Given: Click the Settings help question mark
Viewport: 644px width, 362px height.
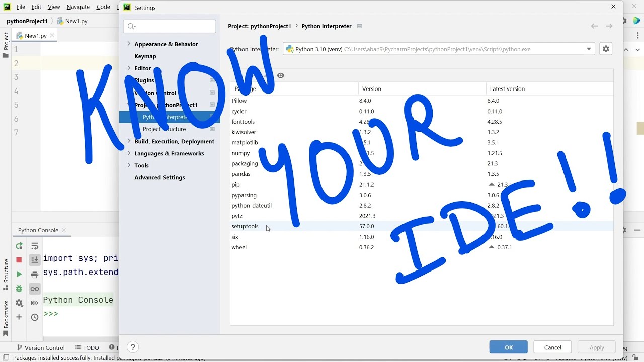Looking at the screenshot, I should point(133,347).
